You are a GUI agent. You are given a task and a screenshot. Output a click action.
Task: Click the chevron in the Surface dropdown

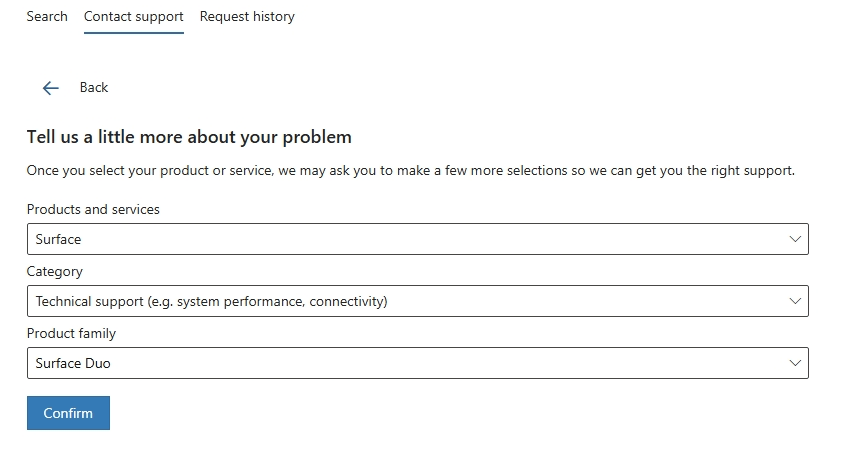[795, 239]
